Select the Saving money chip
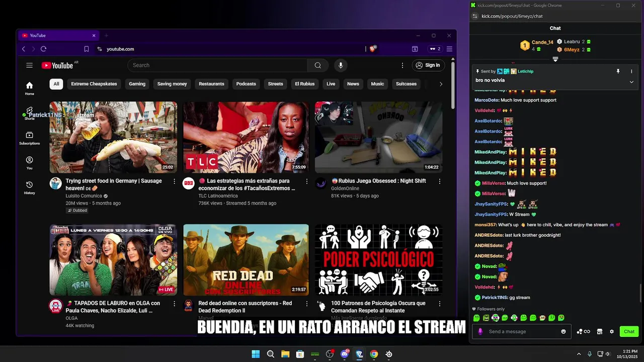 pos(172,84)
